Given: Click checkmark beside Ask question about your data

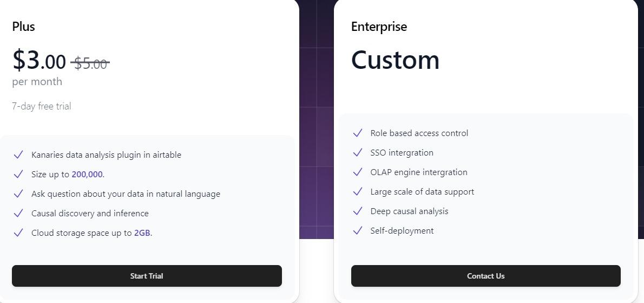Looking at the screenshot, I should click(x=18, y=194).
